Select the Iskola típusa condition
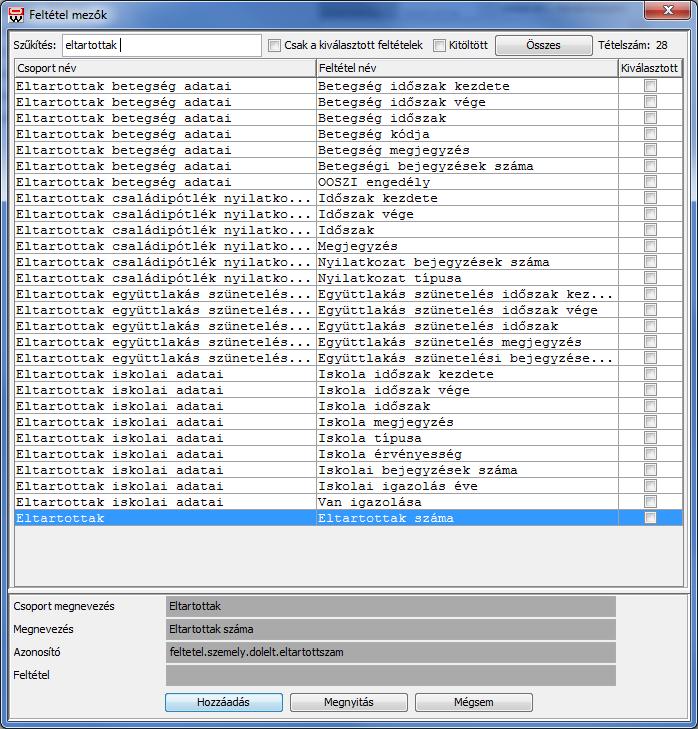 coord(349,438)
